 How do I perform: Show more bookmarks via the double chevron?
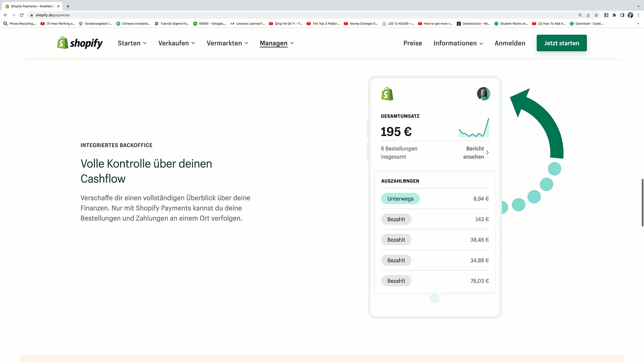click(638, 23)
